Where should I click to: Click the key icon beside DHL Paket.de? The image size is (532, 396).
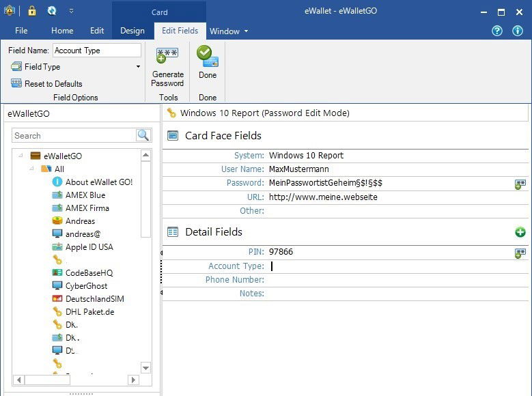pos(57,311)
